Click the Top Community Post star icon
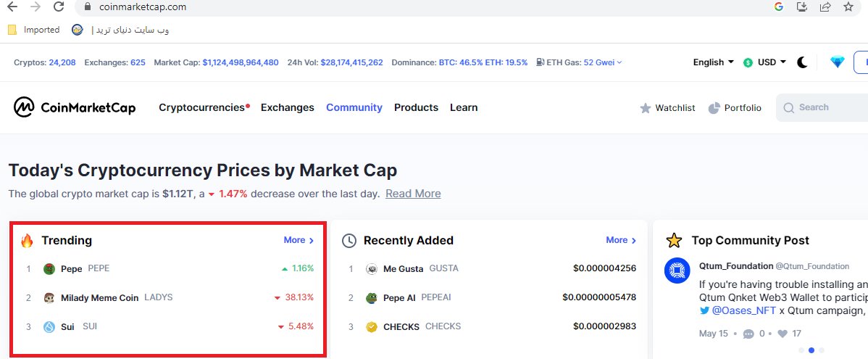Image resolution: width=868 pixels, height=359 pixels. (x=674, y=241)
